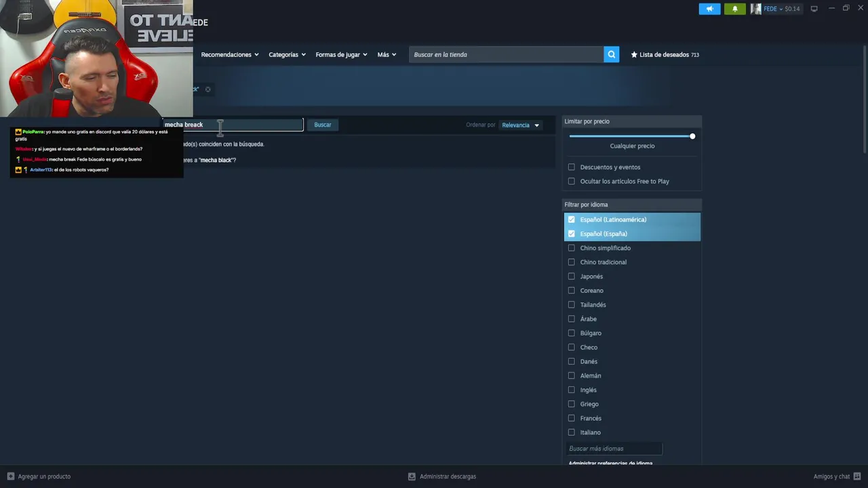
Task: Check the Chino simplificado language
Action: (571, 248)
